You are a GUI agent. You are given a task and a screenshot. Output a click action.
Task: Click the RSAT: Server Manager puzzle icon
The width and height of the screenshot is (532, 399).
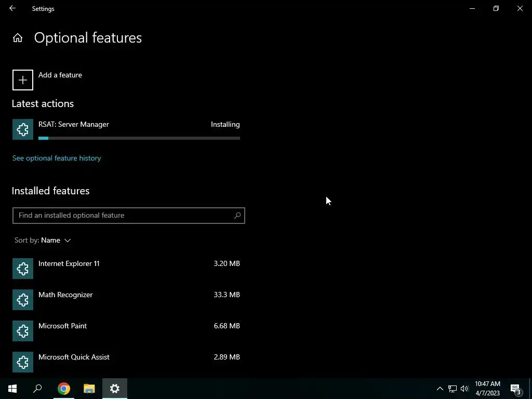[23, 129]
